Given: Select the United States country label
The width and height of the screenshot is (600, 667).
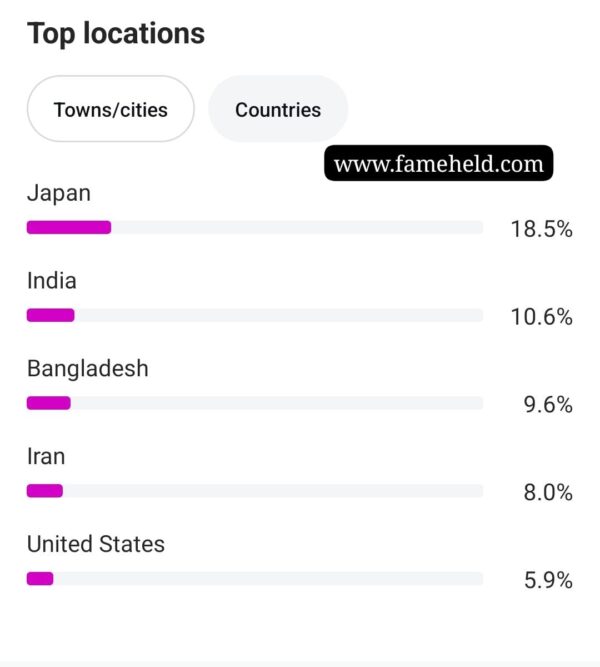Looking at the screenshot, I should click(x=96, y=544).
